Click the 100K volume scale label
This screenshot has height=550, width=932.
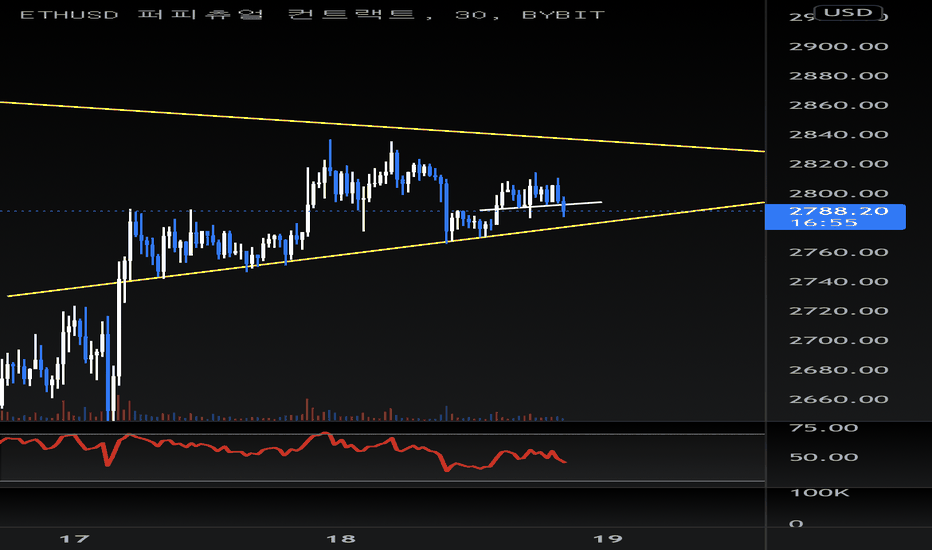pos(820,492)
